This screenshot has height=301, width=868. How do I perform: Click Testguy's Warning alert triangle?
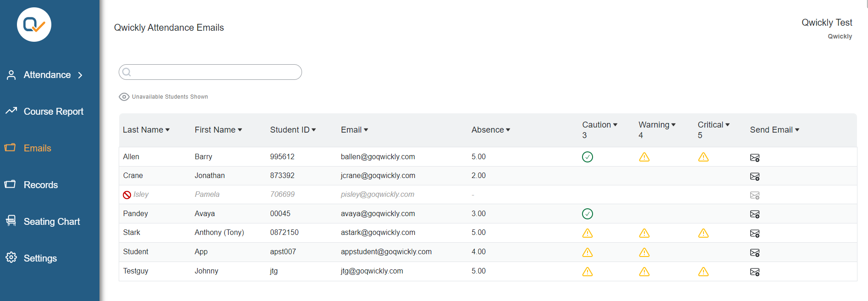pos(644,272)
